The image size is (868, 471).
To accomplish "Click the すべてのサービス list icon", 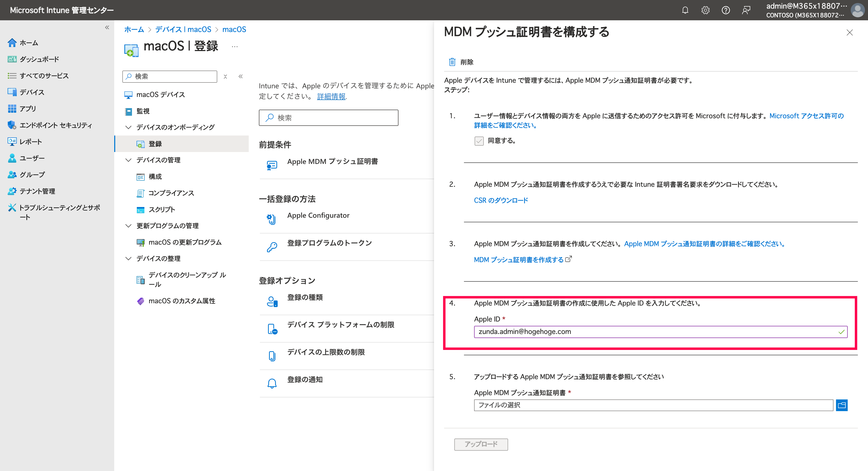I will (12, 76).
